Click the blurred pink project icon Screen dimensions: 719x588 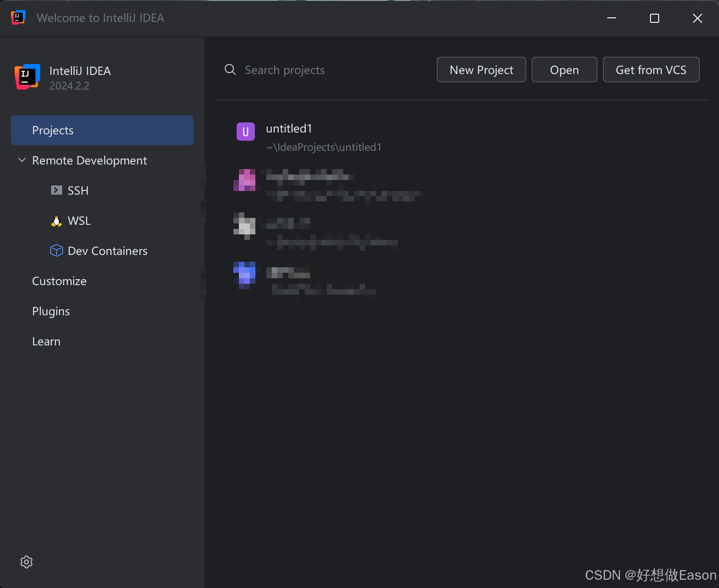(x=245, y=180)
